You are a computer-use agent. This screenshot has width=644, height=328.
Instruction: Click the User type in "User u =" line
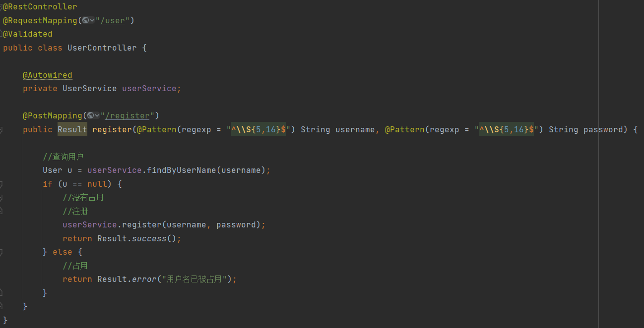pyautogui.click(x=53, y=170)
